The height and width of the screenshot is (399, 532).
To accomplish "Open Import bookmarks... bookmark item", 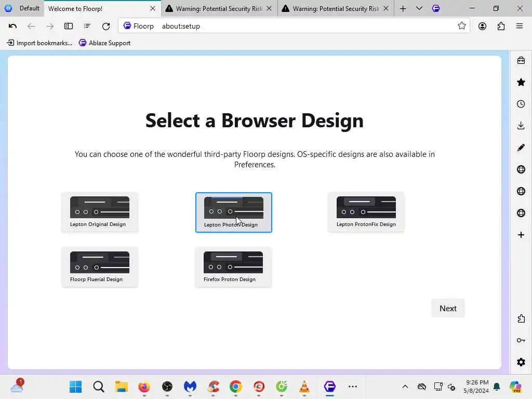I will point(39,43).
